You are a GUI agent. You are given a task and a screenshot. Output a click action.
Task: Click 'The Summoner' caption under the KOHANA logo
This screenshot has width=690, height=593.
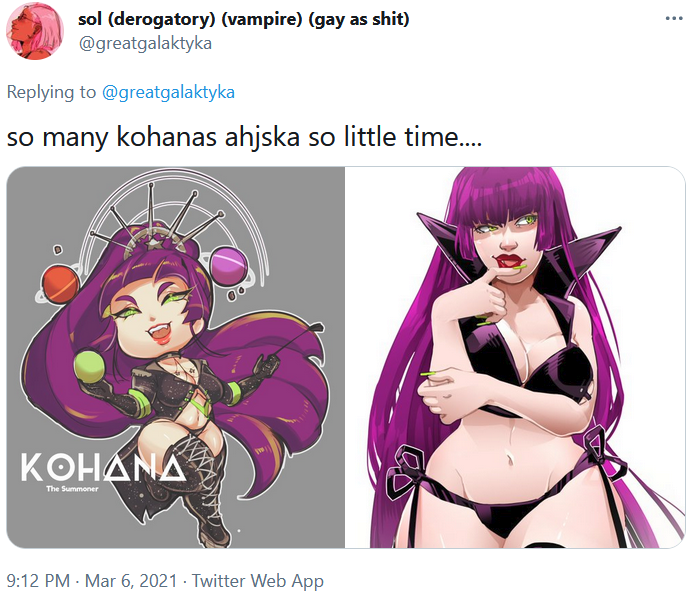[72, 488]
